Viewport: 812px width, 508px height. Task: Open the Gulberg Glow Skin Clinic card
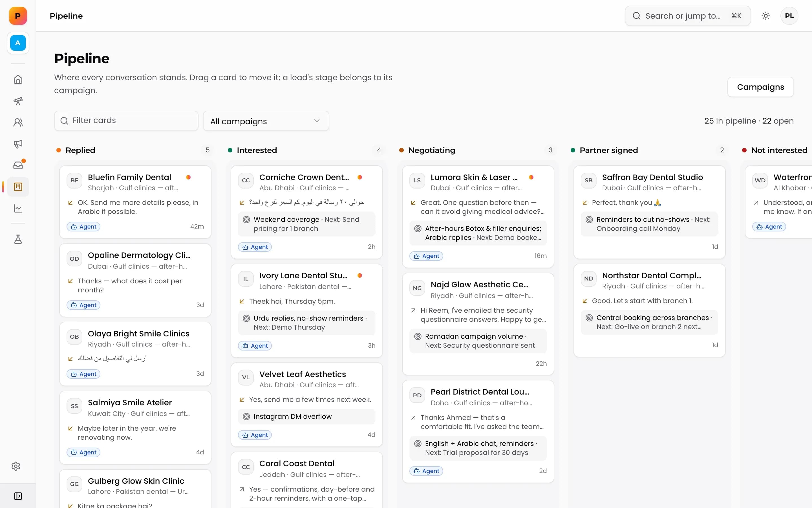135,489
